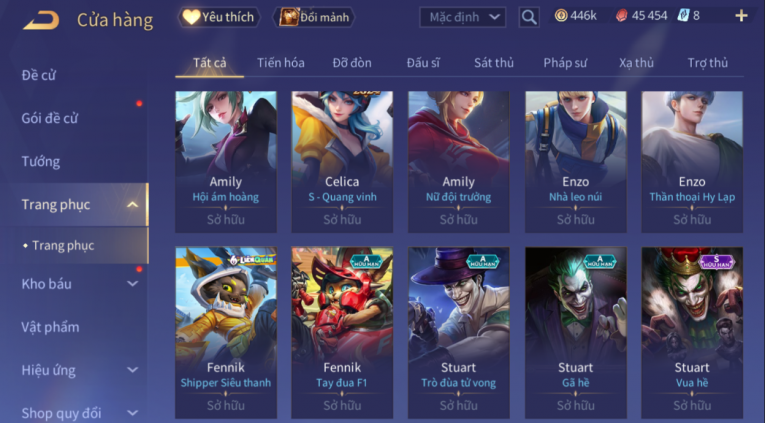The width and height of the screenshot is (765, 423).
Task: Open Yêu thích favorites heart button
Action: pos(218,18)
